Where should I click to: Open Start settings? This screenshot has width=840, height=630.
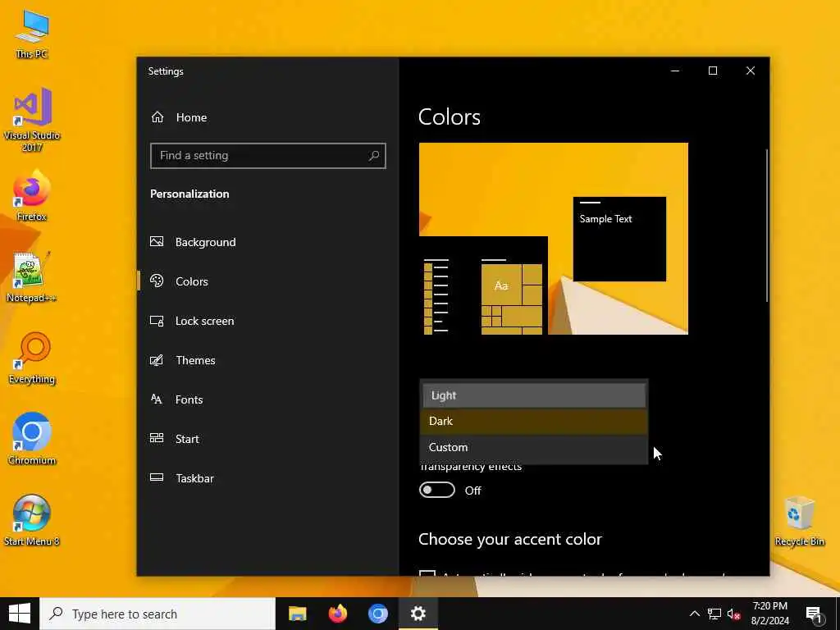[175, 439]
